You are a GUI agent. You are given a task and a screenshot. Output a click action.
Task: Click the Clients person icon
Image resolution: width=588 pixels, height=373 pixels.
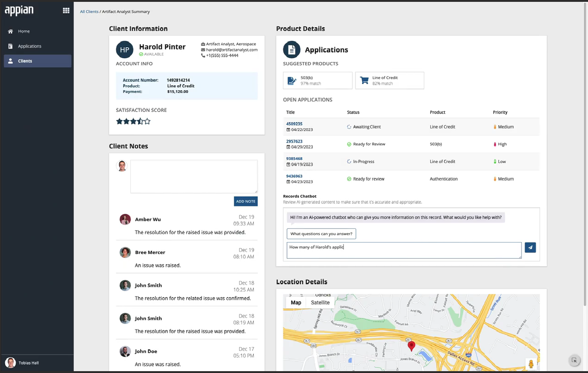click(10, 61)
